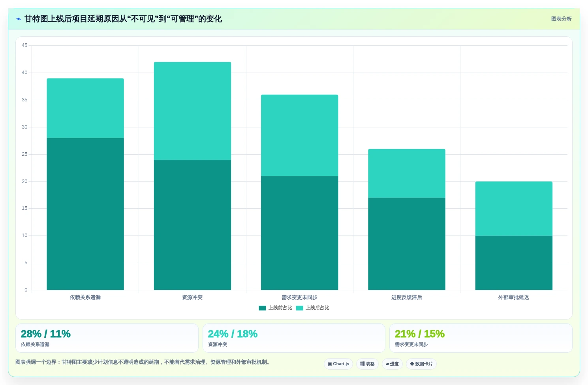The height and width of the screenshot is (385, 588).
Task: Click the 依赖关系遗漏 caption inside the KPI card
Action: 35,344
